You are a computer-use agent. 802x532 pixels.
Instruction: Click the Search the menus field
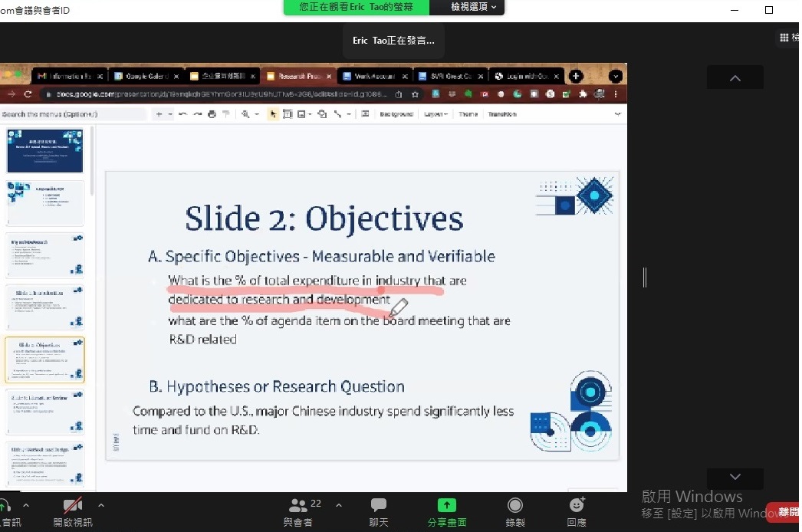[x=73, y=114]
